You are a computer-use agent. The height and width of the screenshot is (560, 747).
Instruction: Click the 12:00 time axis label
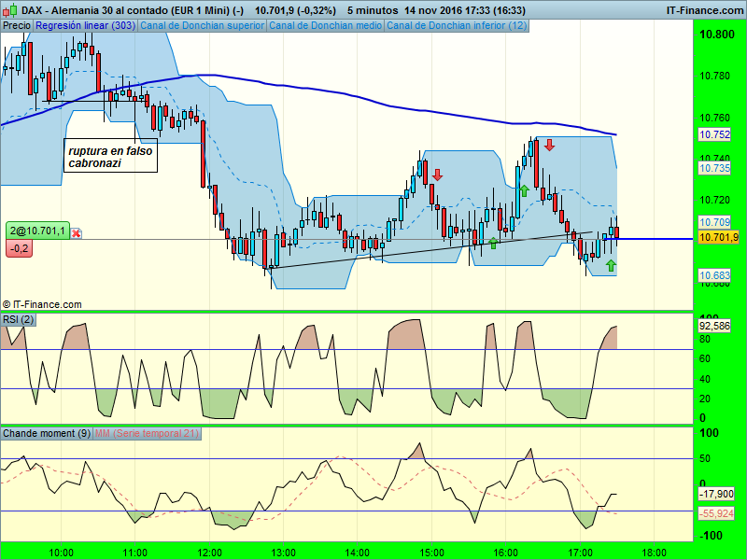(209, 553)
